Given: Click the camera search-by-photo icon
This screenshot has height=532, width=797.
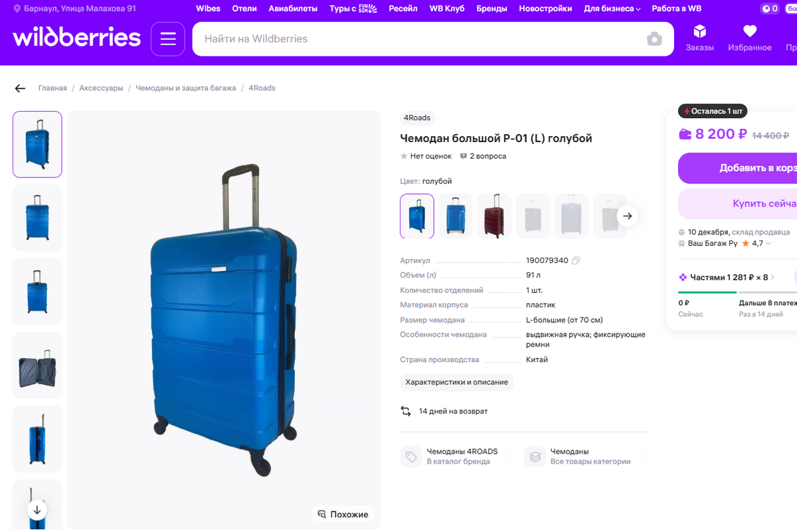Looking at the screenshot, I should point(654,39).
